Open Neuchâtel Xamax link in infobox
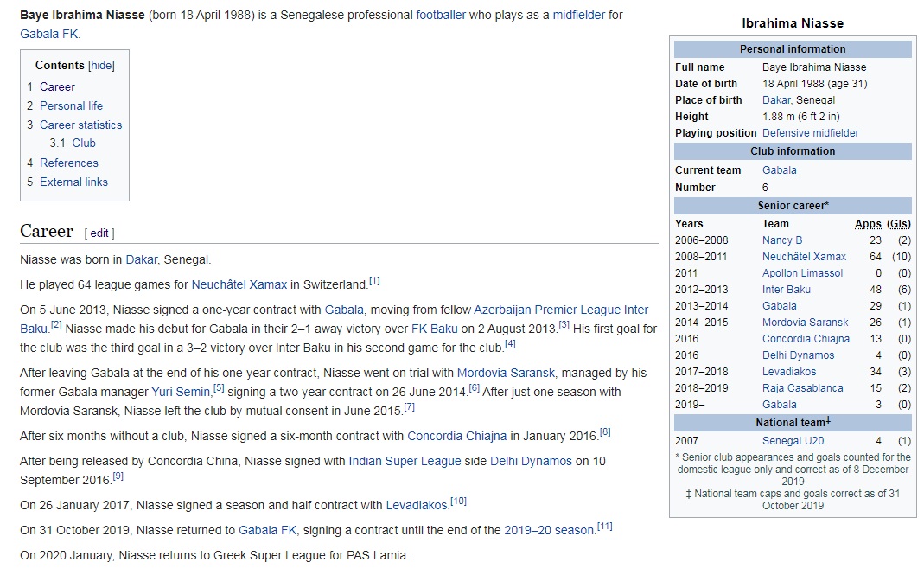This screenshot has height=575, width=924. (x=804, y=257)
